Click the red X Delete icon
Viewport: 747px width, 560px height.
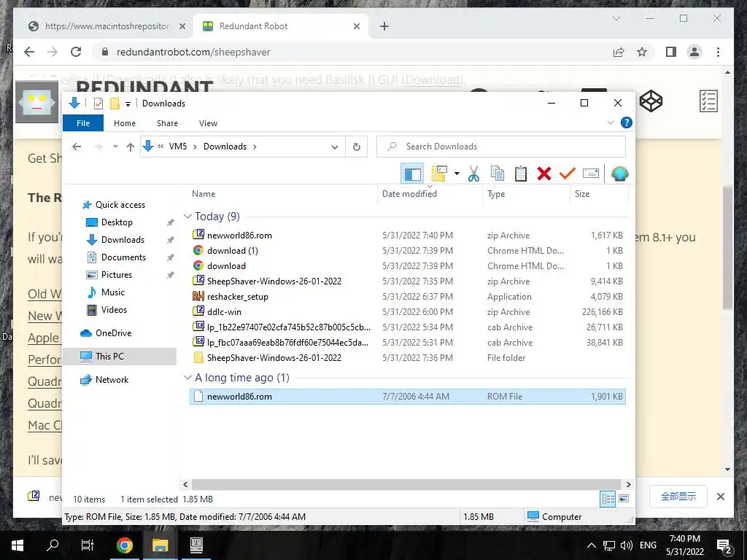coord(544,174)
